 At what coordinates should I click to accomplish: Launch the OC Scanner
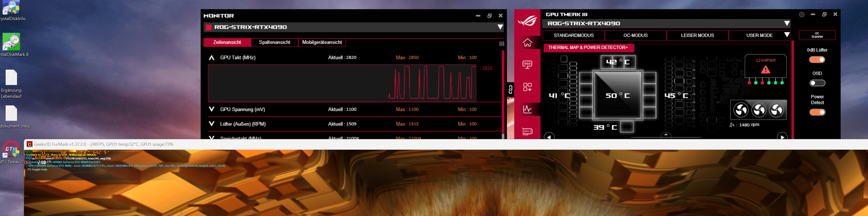pos(817,35)
